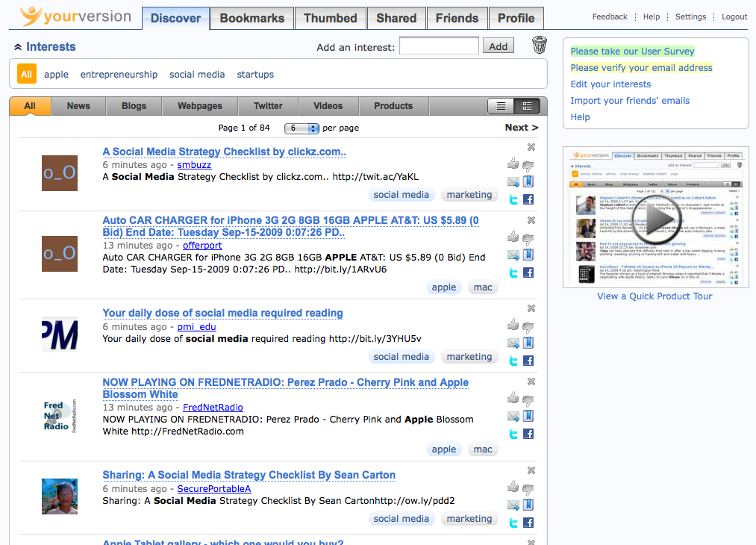Thumb down the FREDNETRADIO post

point(528,401)
